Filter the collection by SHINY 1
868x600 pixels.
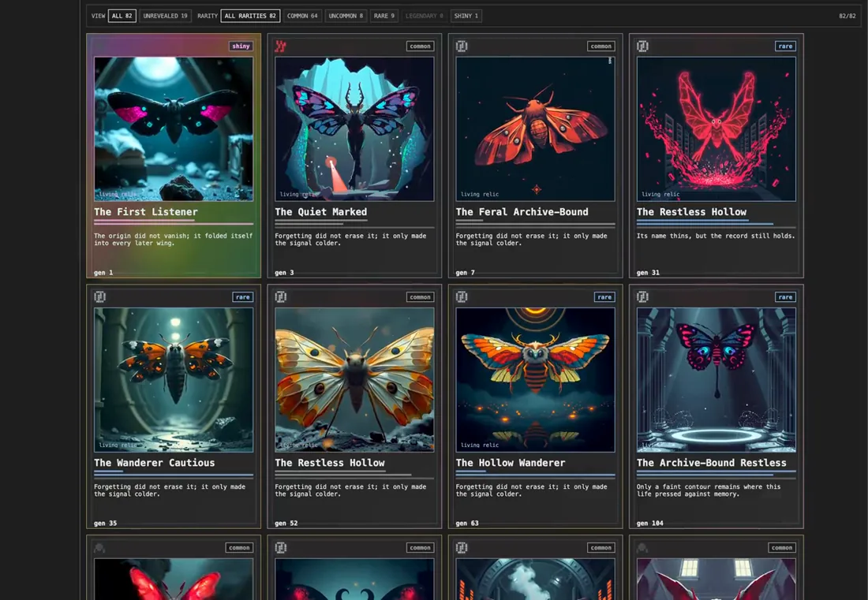point(466,16)
